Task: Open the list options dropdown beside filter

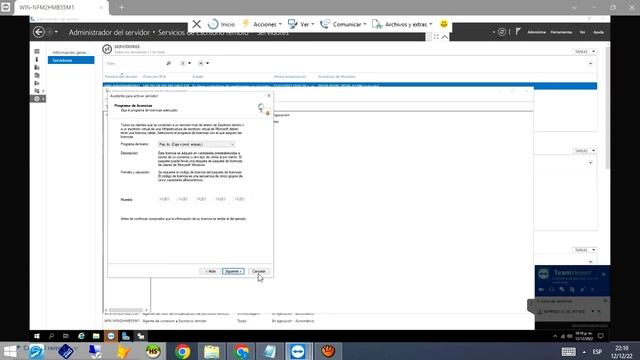Action: [x=186, y=63]
